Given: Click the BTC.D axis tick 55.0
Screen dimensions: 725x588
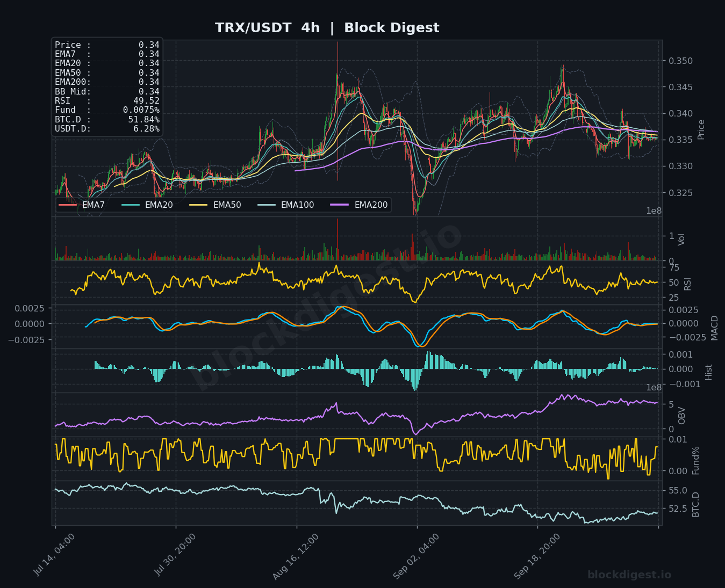Looking at the screenshot, I should tap(678, 491).
